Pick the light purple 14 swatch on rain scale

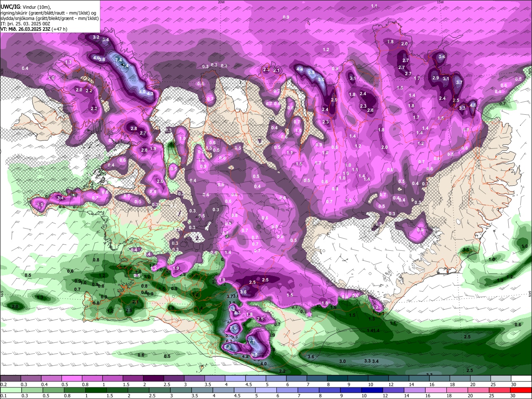[414, 390]
